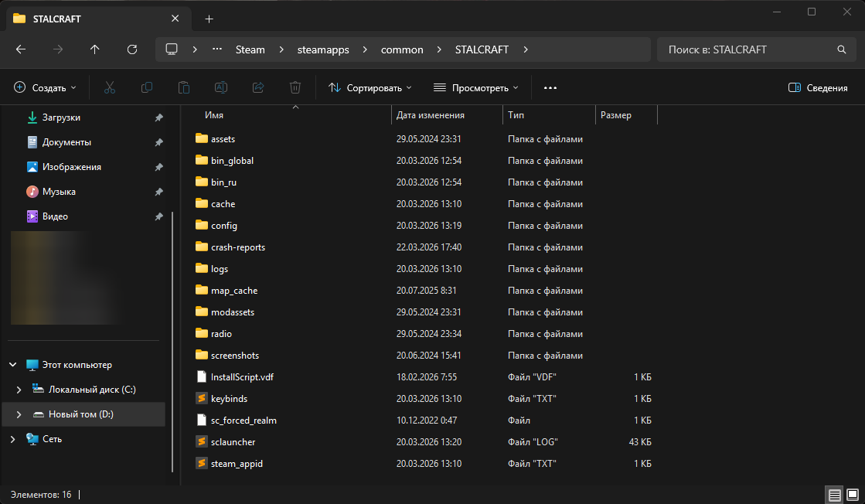Click the Share icon in toolbar
This screenshot has width=865, height=504.
tap(258, 88)
